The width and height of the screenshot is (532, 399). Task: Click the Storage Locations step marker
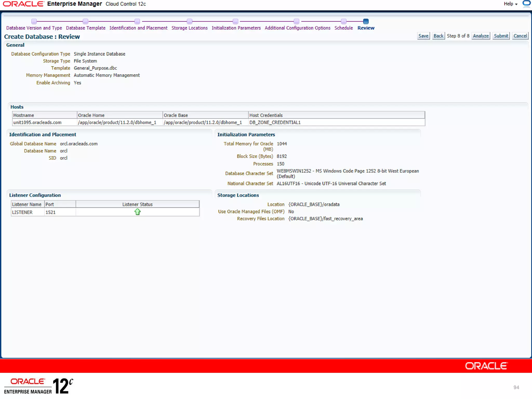tap(190, 21)
